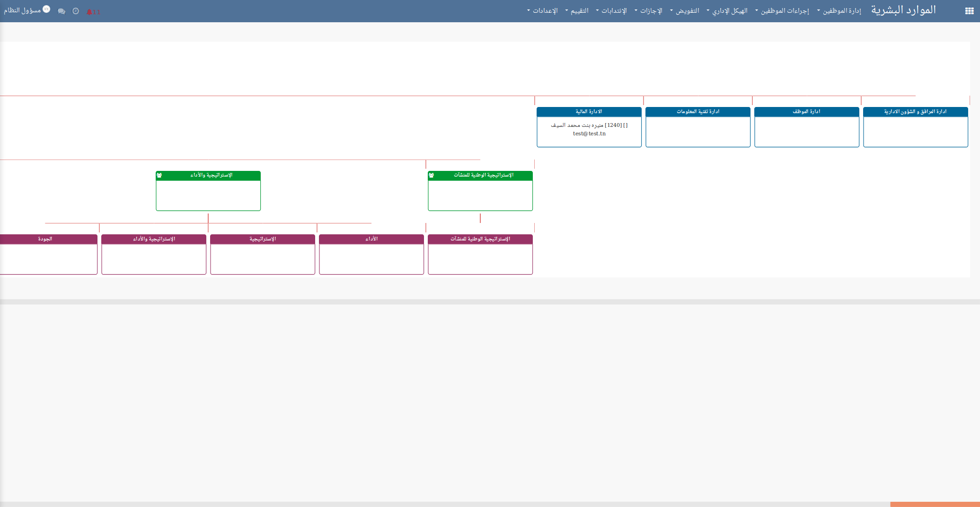Viewport: 980px width, 507px height.
Task: Open the التقييم menu
Action: click(x=577, y=11)
